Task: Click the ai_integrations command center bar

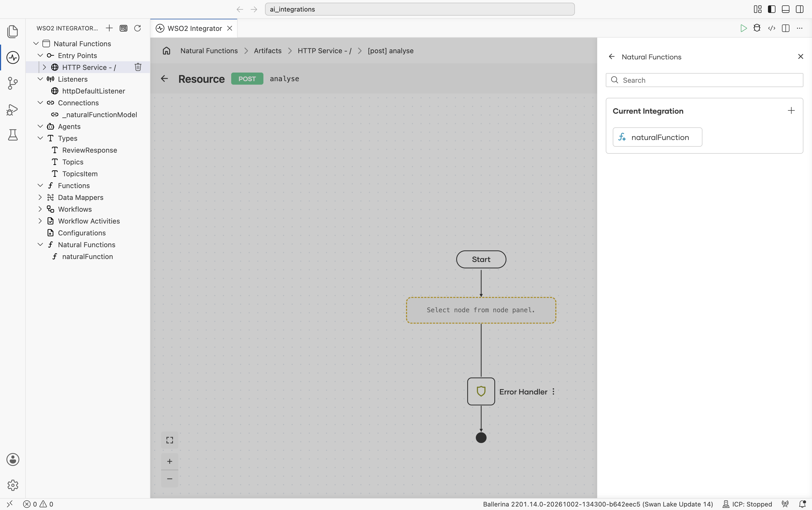Action: pos(420,9)
